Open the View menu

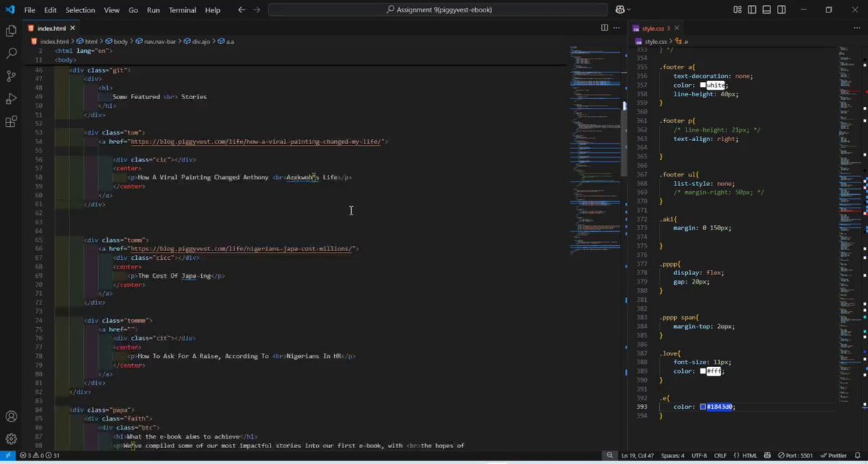tap(111, 10)
